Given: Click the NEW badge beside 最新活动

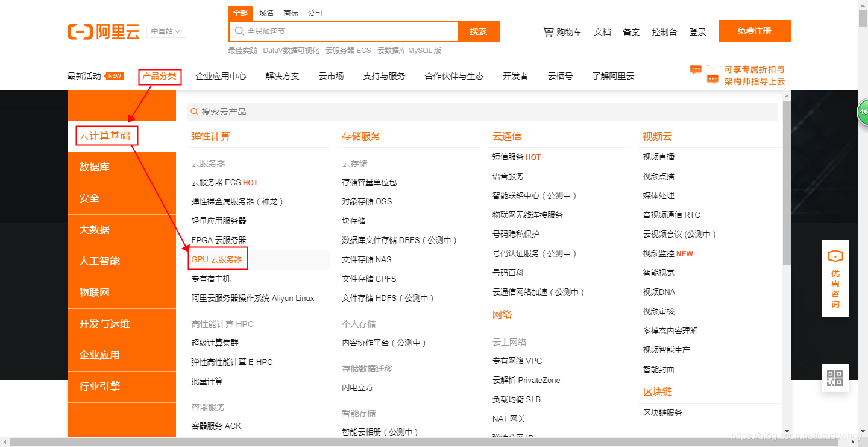Looking at the screenshot, I should pyautogui.click(x=115, y=76).
